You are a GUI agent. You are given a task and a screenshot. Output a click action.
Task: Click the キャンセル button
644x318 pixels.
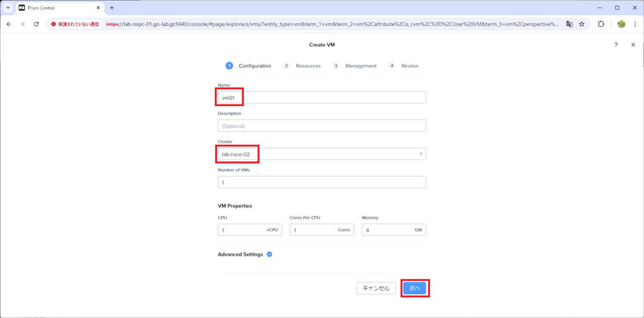(376, 288)
